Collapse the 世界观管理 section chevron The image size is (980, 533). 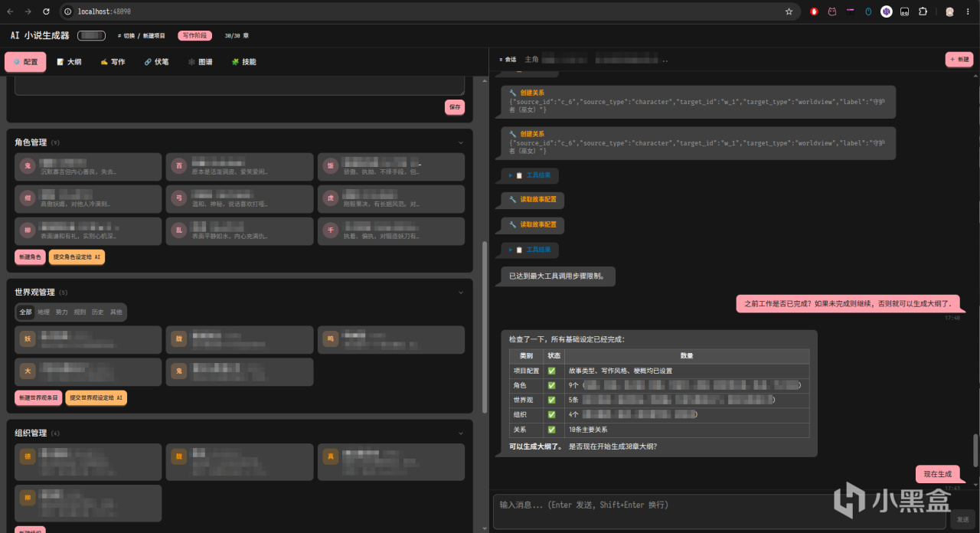click(x=461, y=293)
